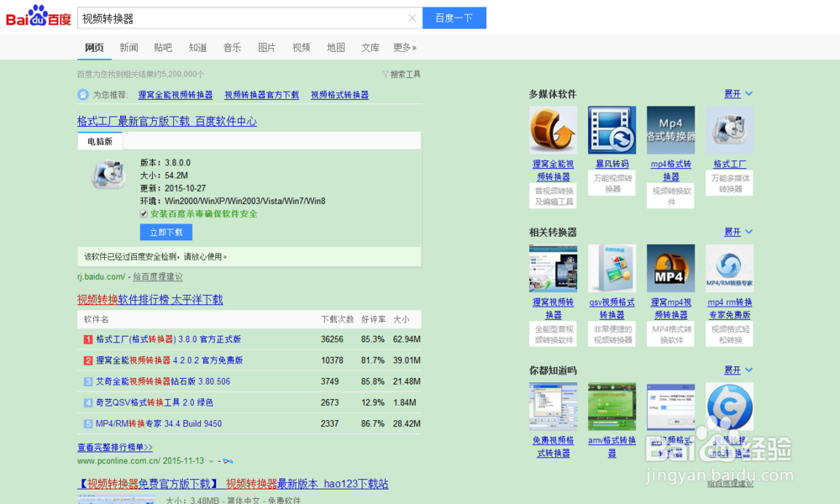The image size is (840, 504).
Task: Expand dropdown arrow next to pconline.com.cn date
Action: 211,461
